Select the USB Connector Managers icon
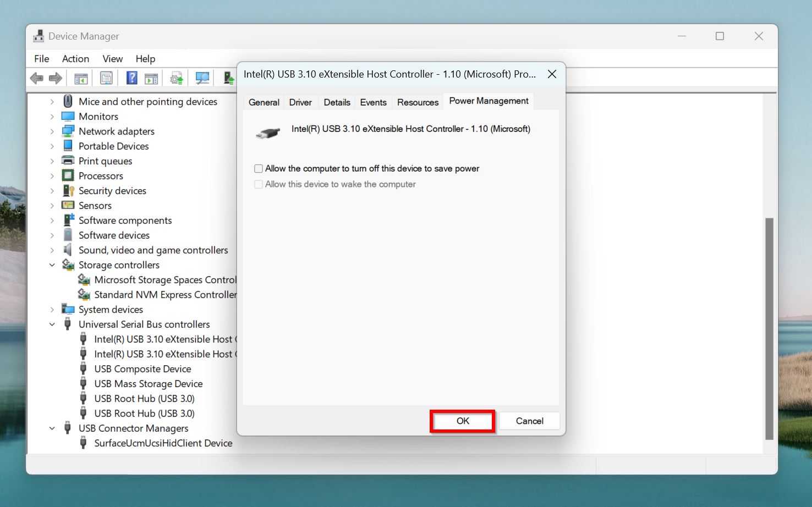812x507 pixels. pyautogui.click(x=68, y=428)
